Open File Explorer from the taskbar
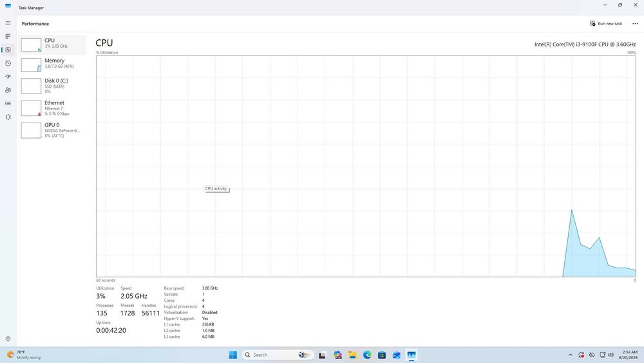 click(352, 355)
